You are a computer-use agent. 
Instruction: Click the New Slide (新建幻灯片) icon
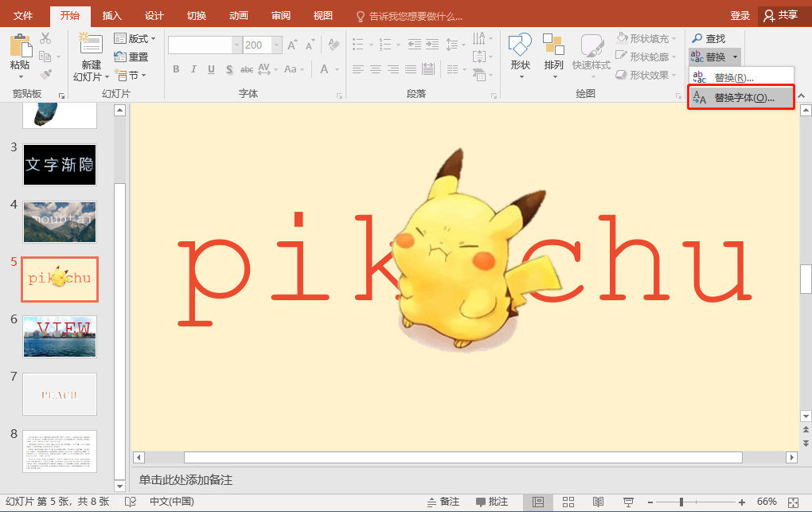(x=91, y=46)
